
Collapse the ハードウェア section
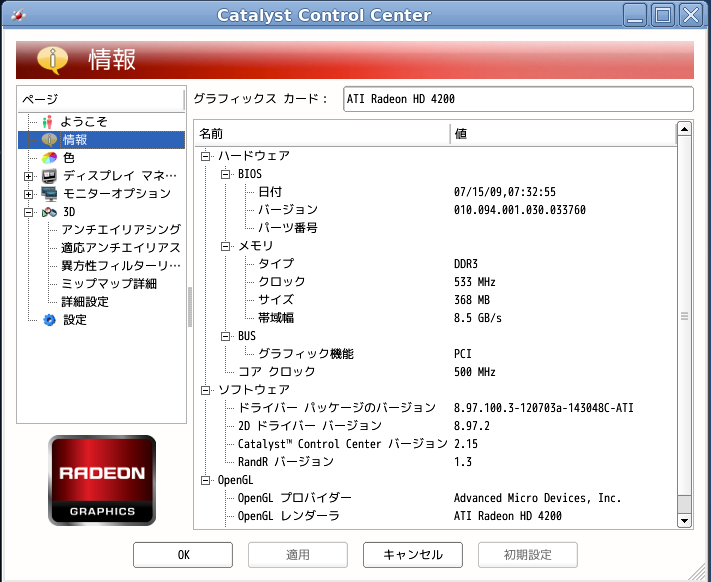point(206,156)
